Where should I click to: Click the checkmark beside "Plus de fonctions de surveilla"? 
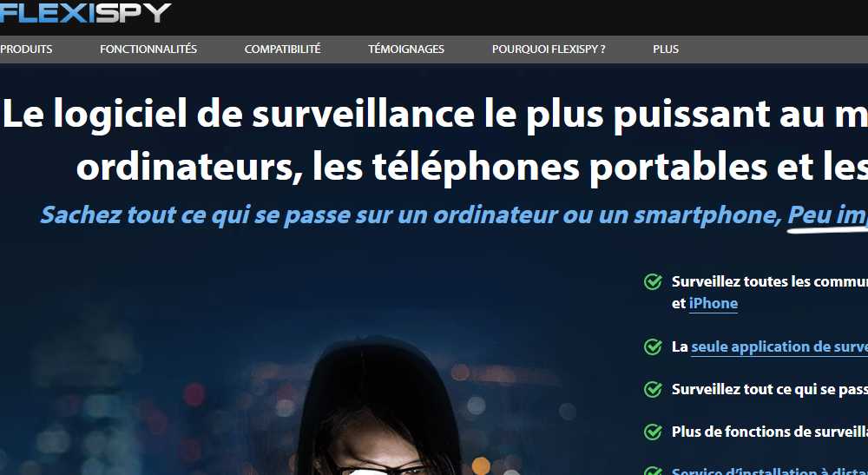tap(654, 432)
